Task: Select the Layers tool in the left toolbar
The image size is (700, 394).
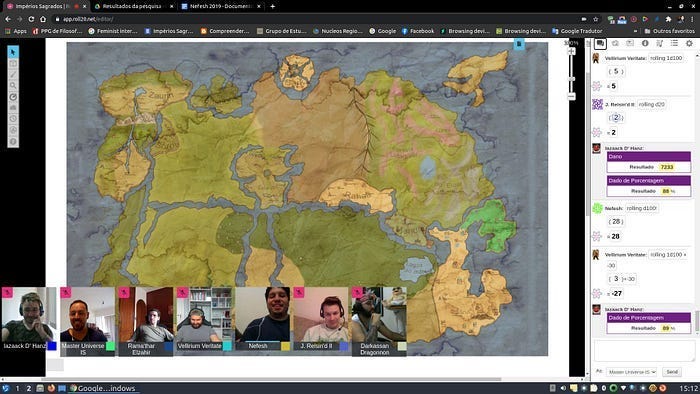Action: coord(13,63)
